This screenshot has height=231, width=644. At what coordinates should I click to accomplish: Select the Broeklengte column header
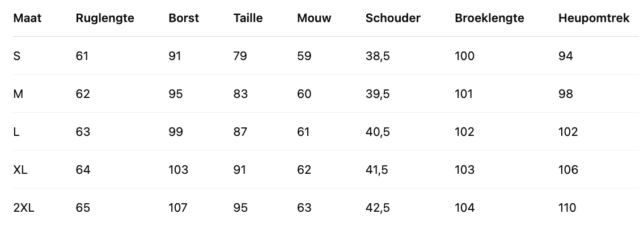point(489,18)
